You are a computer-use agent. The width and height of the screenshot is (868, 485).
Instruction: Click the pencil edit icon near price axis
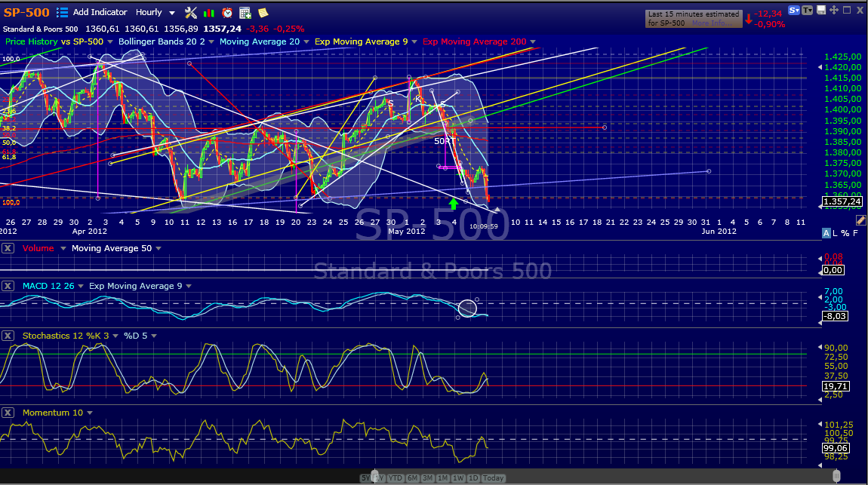point(860,220)
